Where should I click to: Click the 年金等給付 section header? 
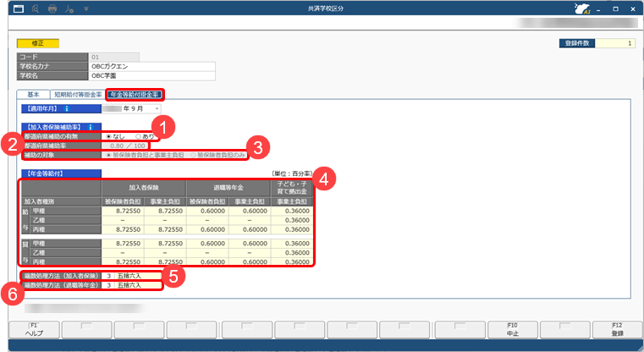click(x=61, y=173)
